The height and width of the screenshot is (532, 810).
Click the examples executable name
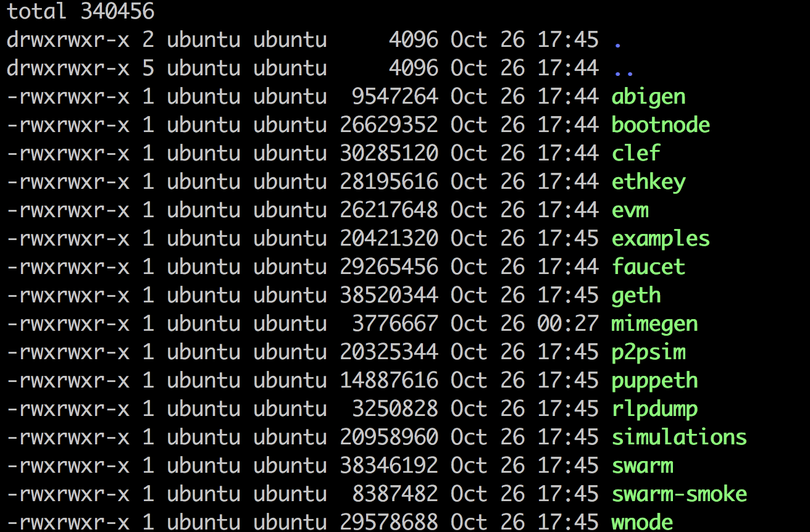click(661, 239)
